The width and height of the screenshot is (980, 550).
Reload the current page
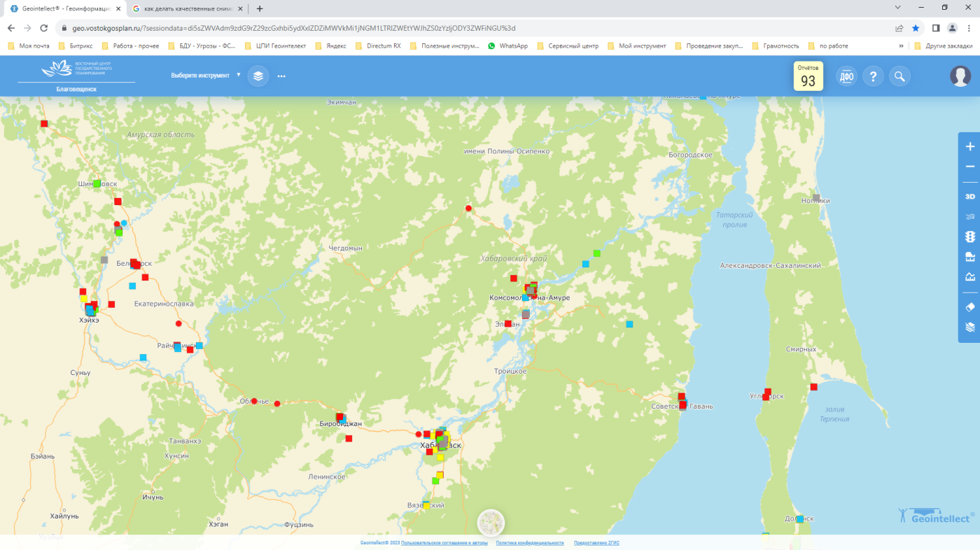44,28
